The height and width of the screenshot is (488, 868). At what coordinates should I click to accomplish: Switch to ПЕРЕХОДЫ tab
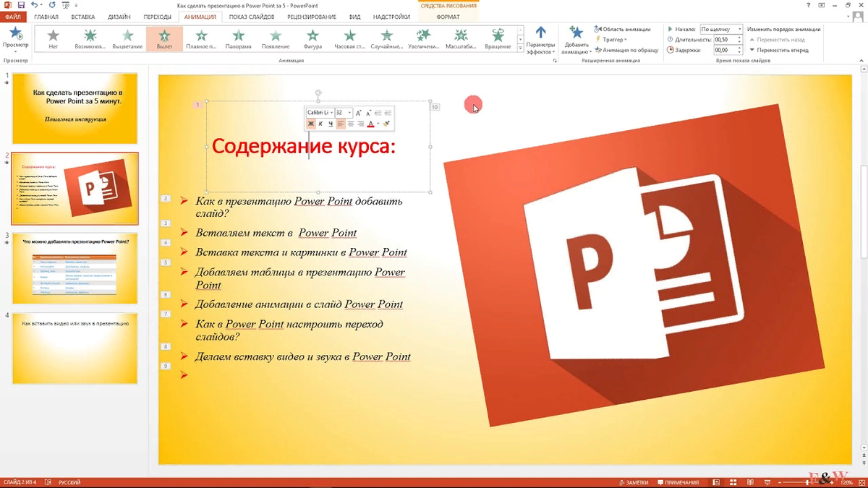(x=157, y=17)
